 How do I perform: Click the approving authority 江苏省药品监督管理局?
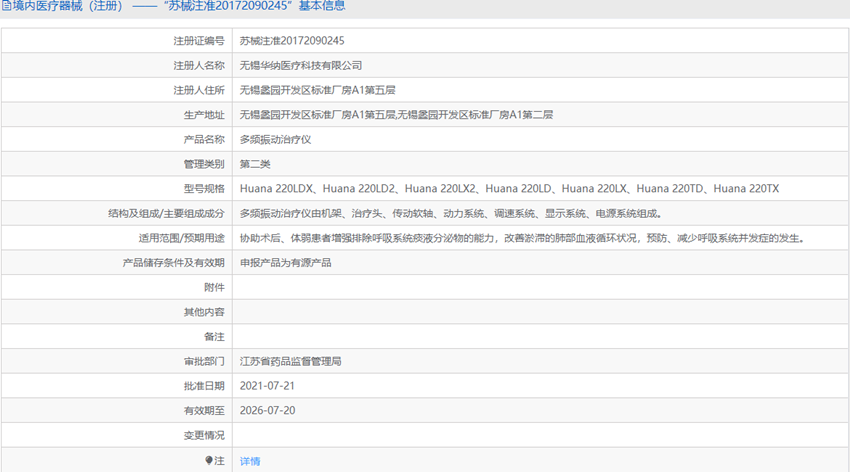click(291, 361)
